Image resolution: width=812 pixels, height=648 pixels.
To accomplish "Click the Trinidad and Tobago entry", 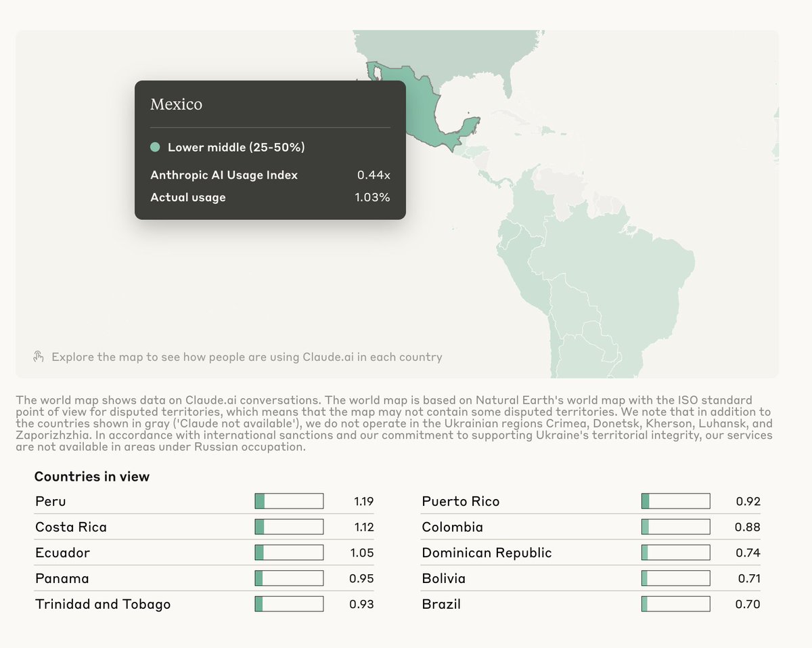I will pos(204,604).
